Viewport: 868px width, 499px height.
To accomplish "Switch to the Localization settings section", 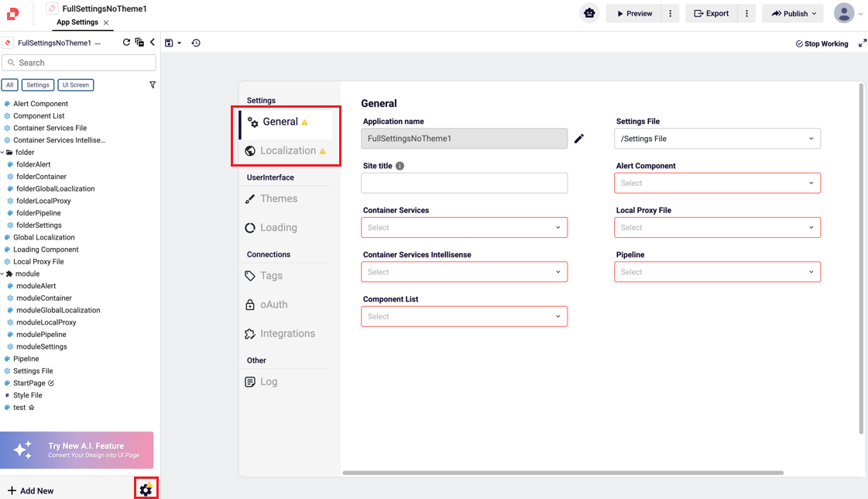I will [x=287, y=151].
